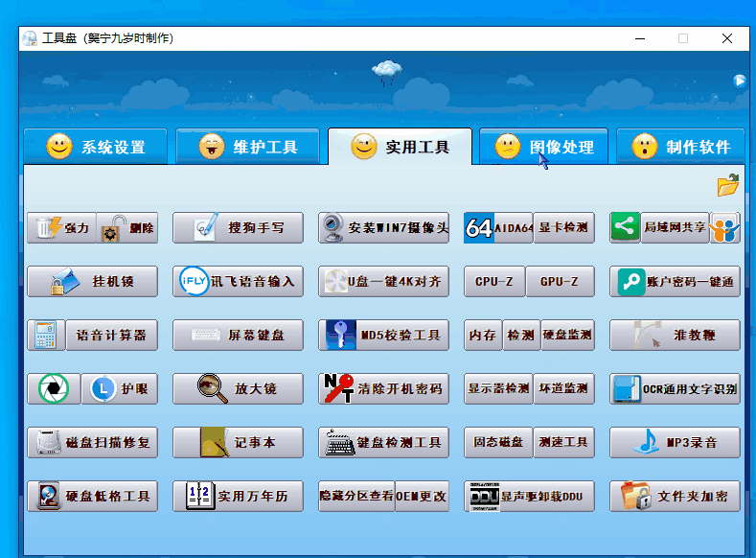Click the blue arrow icon in banner corner
756x558 pixels.
pyautogui.click(x=739, y=81)
